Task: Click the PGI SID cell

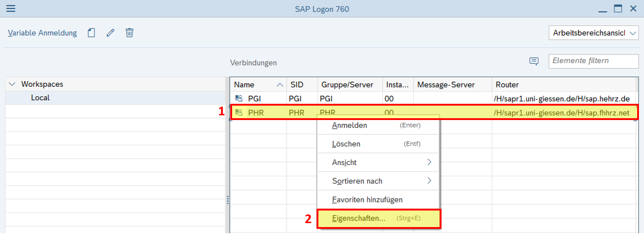Action: coord(295,98)
